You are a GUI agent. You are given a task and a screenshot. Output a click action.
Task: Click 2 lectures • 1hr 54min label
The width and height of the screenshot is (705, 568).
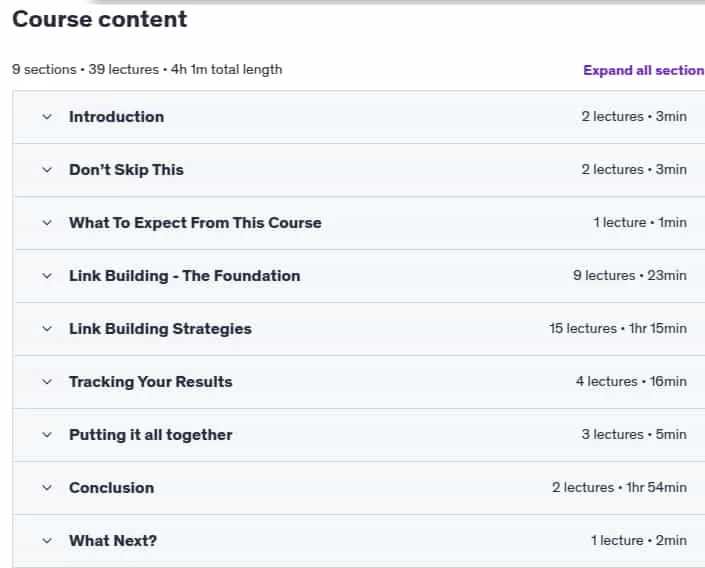[620, 487]
